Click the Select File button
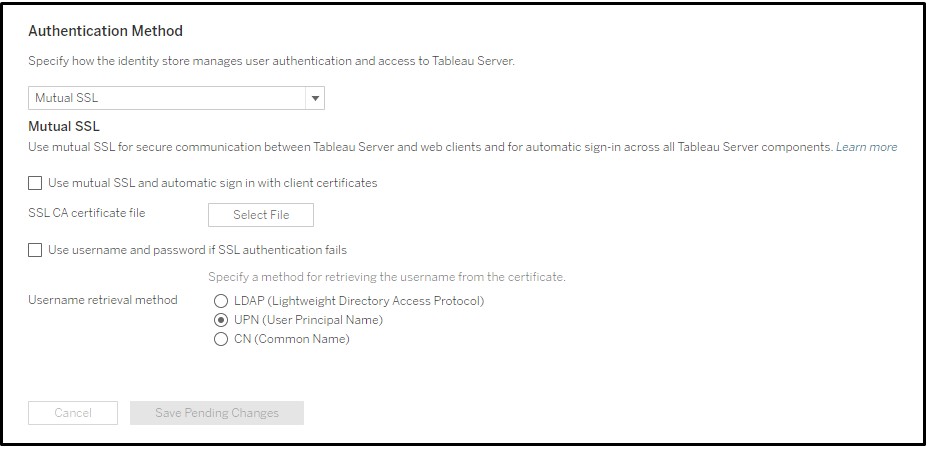Viewport: 927px width, 449px height. [260, 214]
